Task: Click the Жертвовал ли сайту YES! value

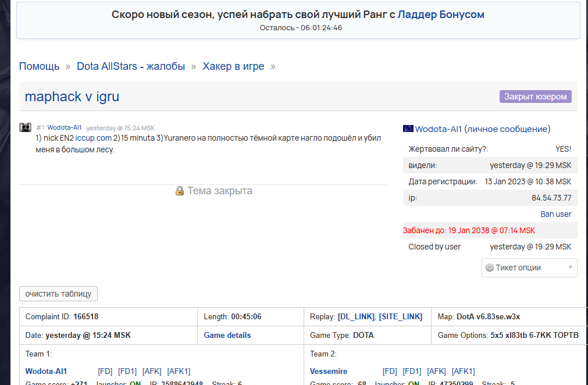Action: click(x=563, y=149)
